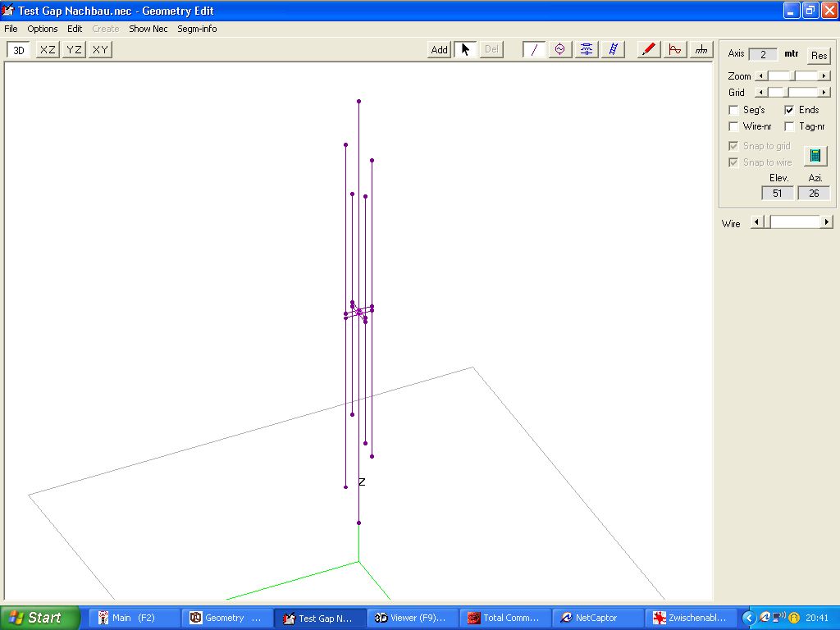This screenshot has height=630, width=840.
Task: Activate the pointer selection mode
Action: pos(465,49)
